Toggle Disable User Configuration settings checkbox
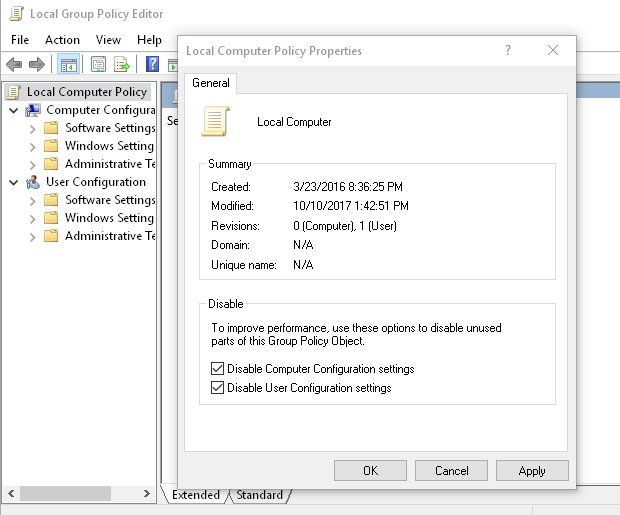This screenshot has width=620, height=515. [x=217, y=388]
